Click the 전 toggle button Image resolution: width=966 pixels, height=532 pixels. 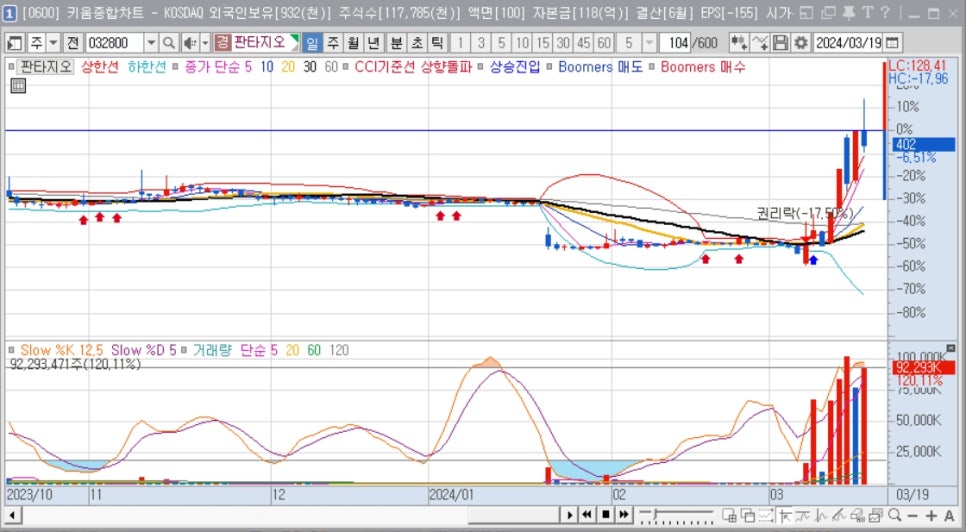[x=73, y=42]
